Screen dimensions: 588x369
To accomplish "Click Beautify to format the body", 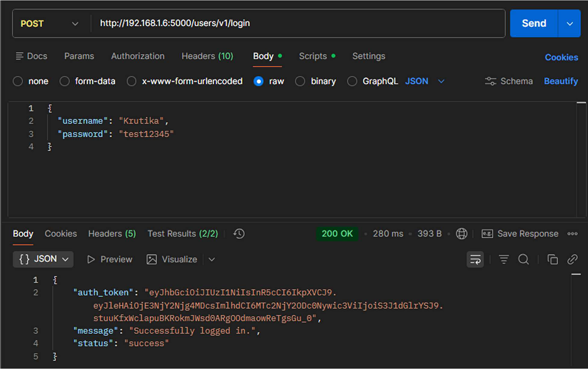I will [561, 81].
